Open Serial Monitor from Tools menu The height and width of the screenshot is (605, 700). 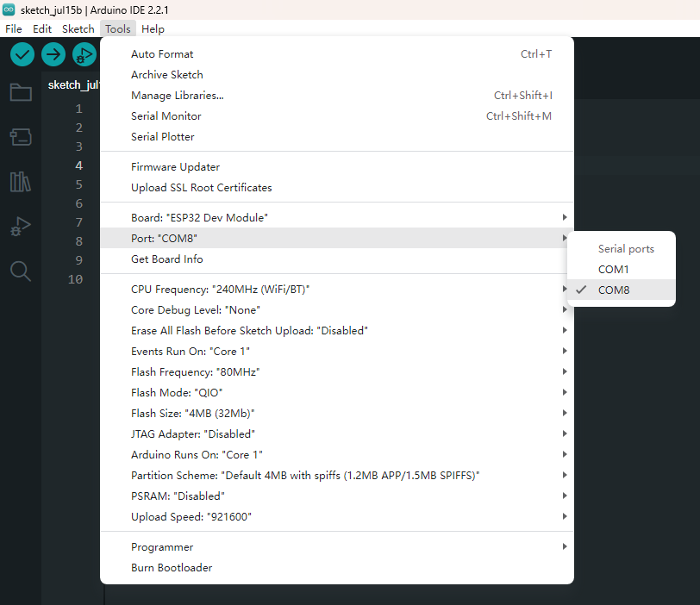(337, 116)
